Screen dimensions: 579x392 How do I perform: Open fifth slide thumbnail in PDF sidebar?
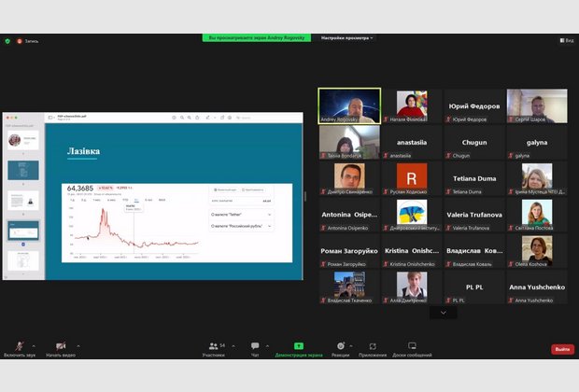coord(23,260)
